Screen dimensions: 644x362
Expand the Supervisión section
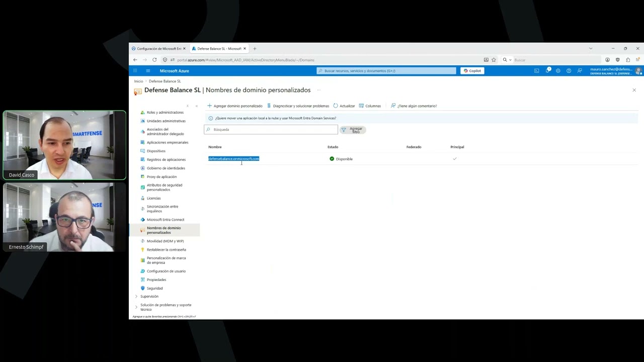tap(136, 297)
